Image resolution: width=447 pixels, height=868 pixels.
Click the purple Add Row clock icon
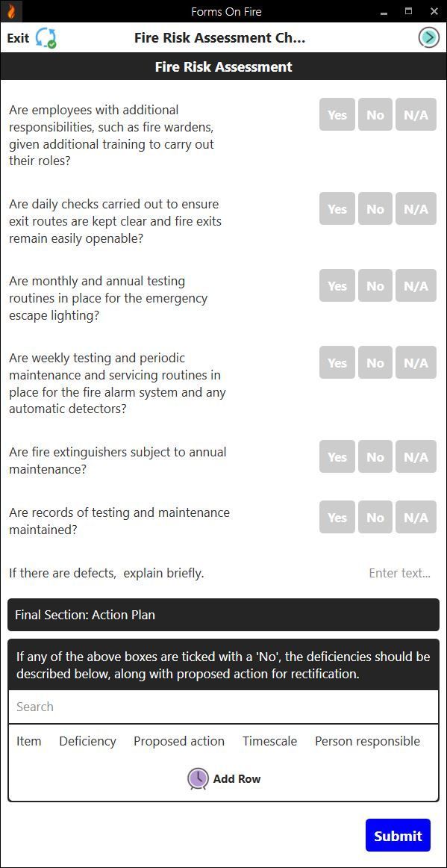click(197, 778)
